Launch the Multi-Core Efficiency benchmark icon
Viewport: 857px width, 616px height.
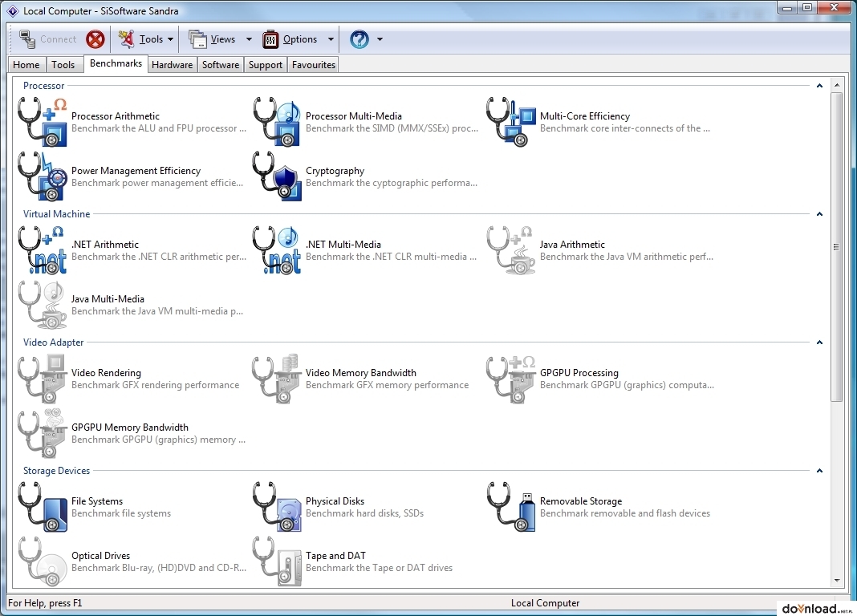[x=511, y=122]
